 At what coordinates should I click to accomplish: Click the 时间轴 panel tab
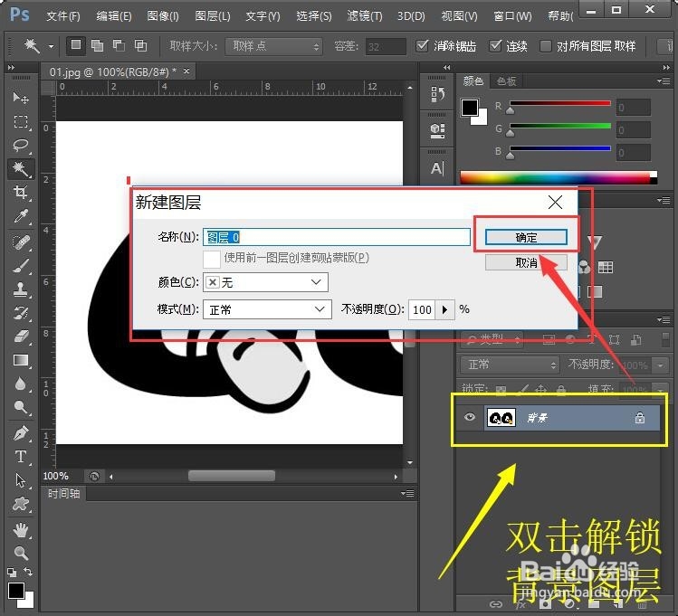[x=63, y=493]
